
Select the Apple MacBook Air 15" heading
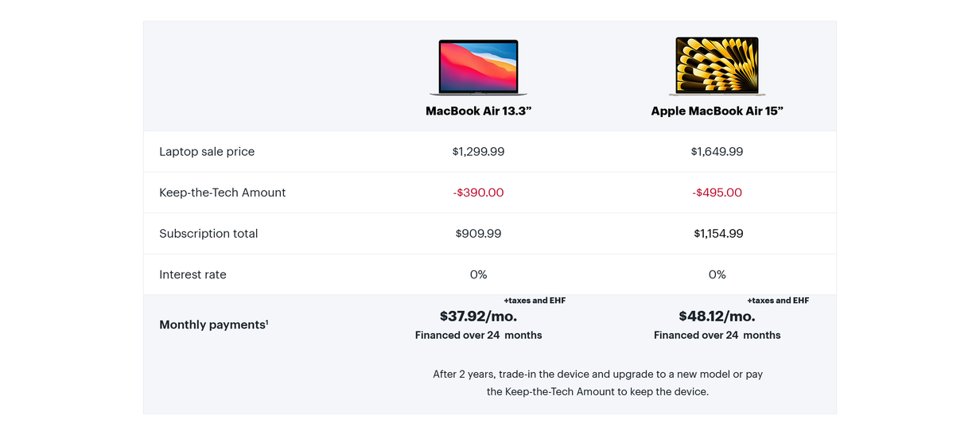coord(717,111)
